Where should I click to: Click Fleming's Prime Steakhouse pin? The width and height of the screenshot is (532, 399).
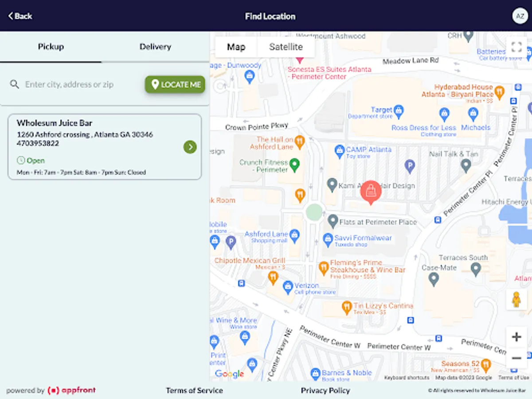tap(324, 267)
